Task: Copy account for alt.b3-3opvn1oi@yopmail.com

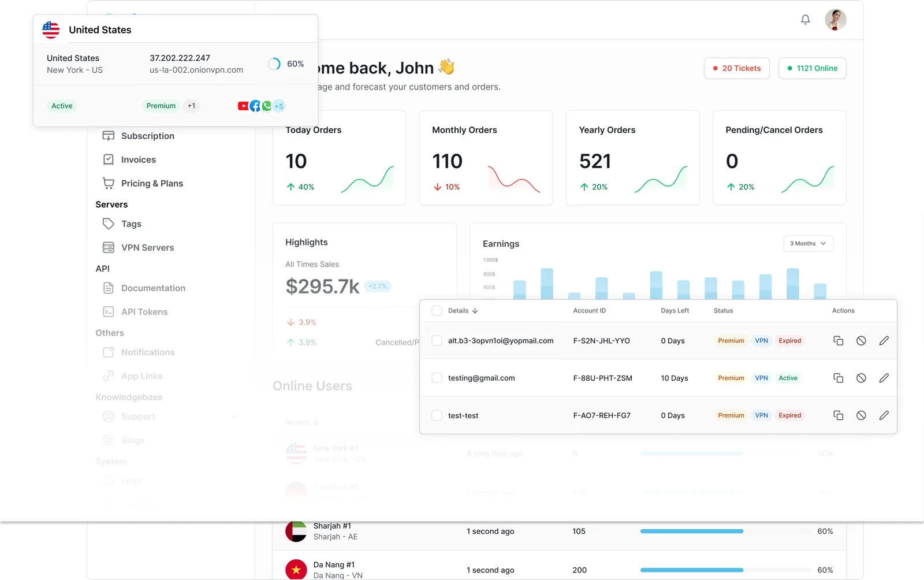Action: coord(838,341)
